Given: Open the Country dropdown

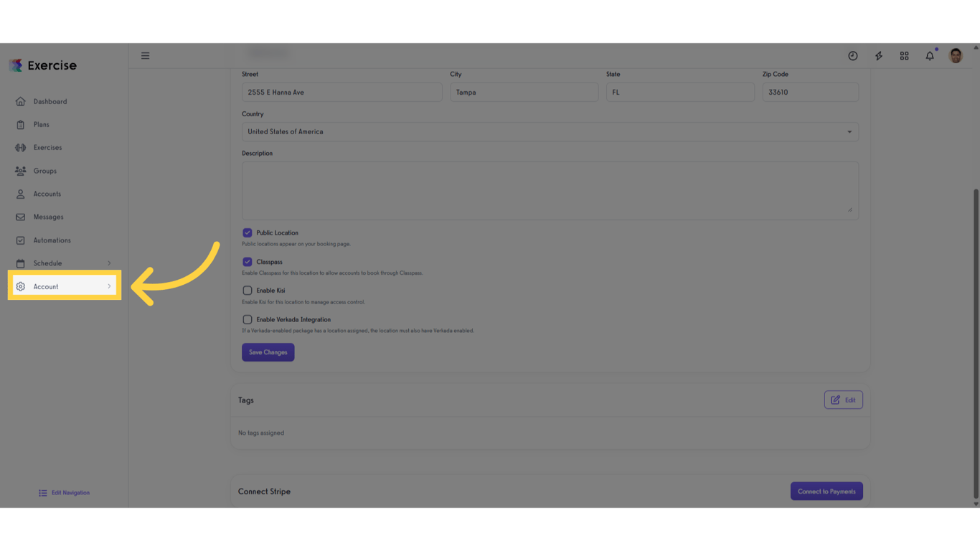Looking at the screenshot, I should [x=550, y=132].
